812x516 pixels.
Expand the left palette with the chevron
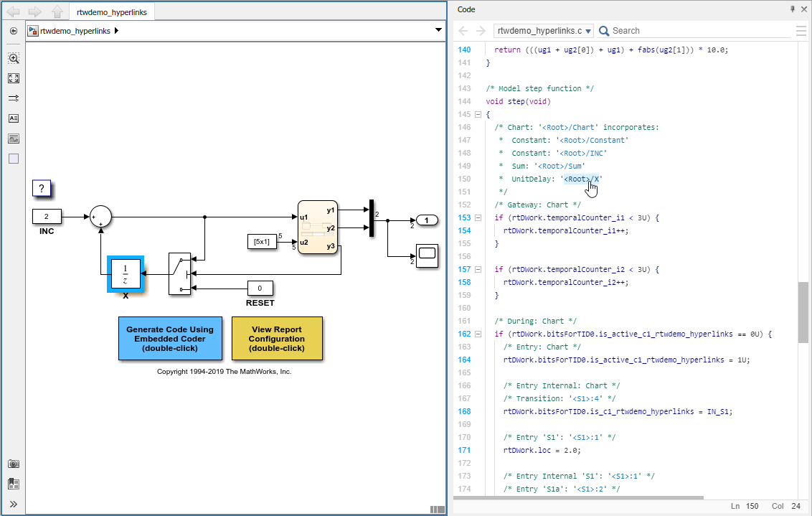point(13,504)
